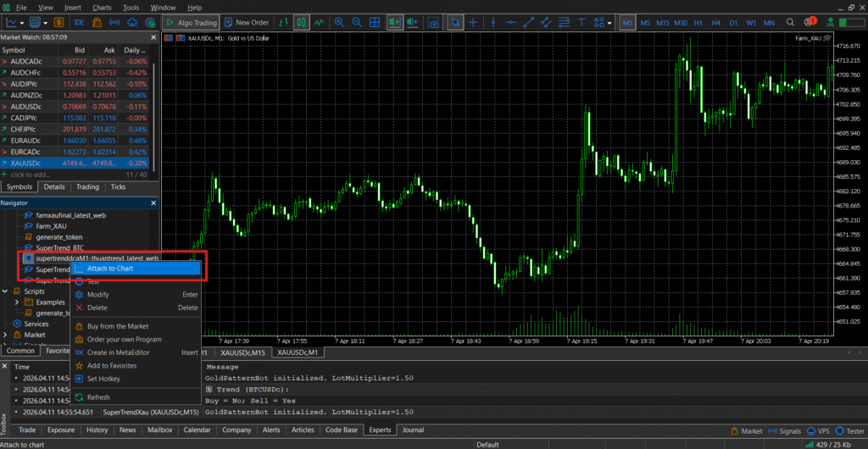This screenshot has width=868, height=449.
Task: Open the shapes objects dropdown arrow
Action: coord(608,23)
